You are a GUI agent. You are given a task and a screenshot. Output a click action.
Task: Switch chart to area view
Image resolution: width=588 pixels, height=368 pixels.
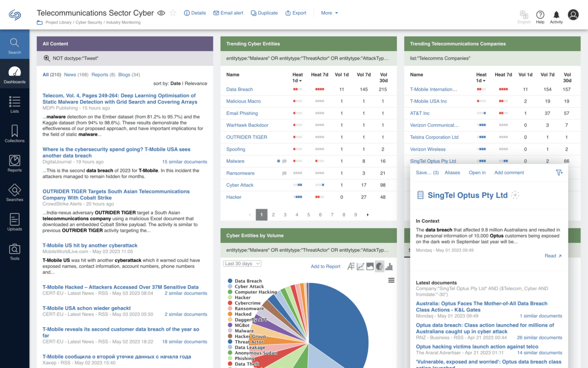click(370, 266)
